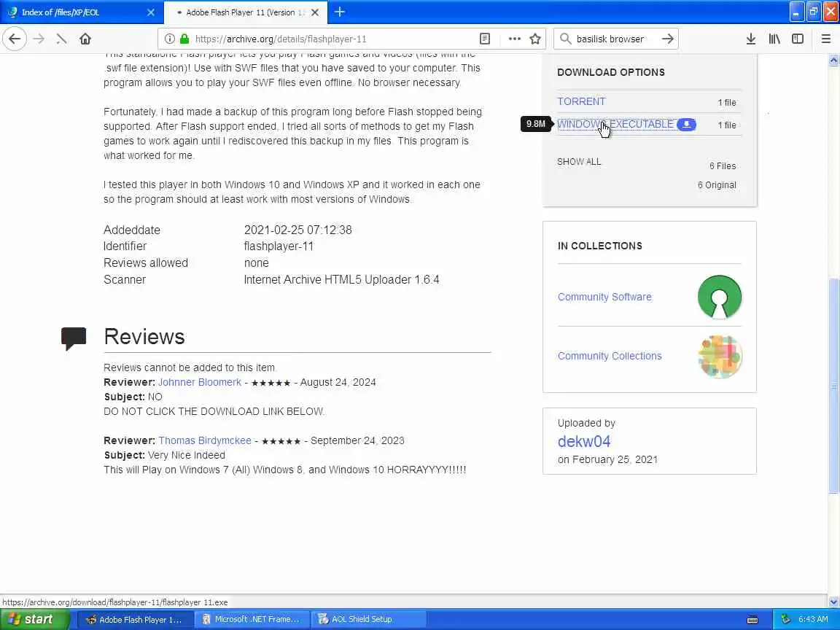Show site information icon in address bar
840x630 pixels.
point(170,39)
